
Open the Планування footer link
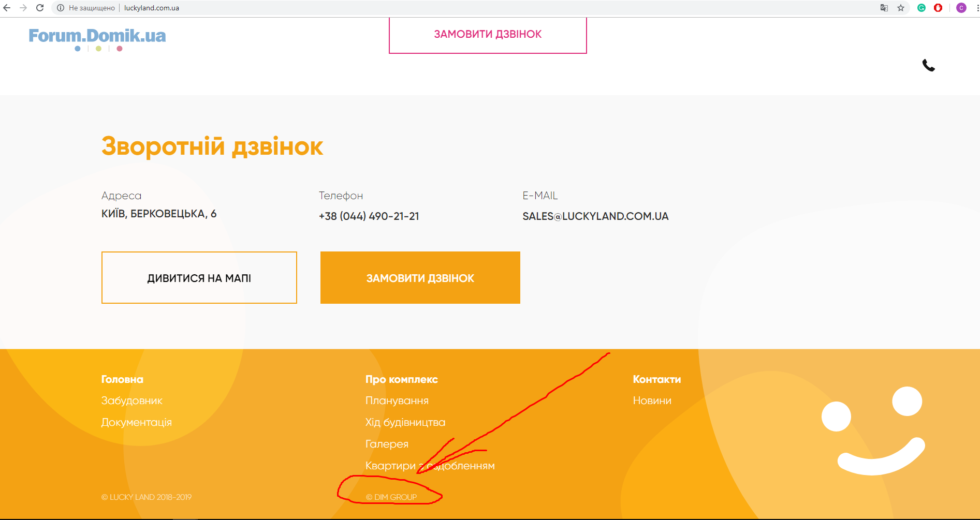[x=397, y=400]
